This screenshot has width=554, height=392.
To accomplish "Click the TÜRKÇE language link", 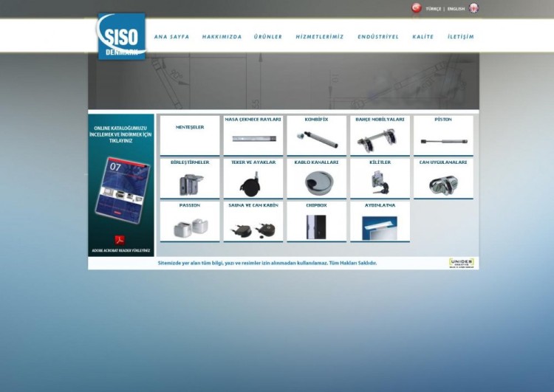I will (x=434, y=9).
